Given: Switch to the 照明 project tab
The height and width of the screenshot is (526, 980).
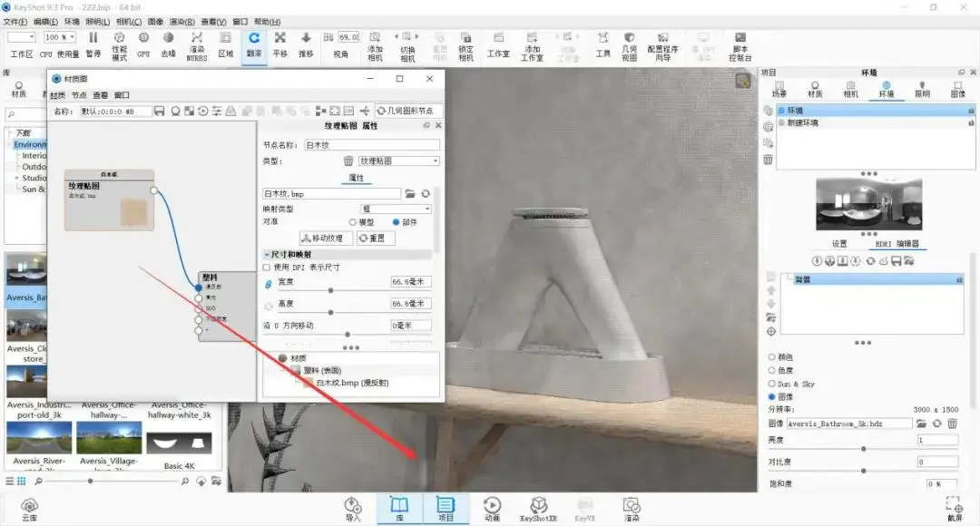Looking at the screenshot, I should pos(922,89).
